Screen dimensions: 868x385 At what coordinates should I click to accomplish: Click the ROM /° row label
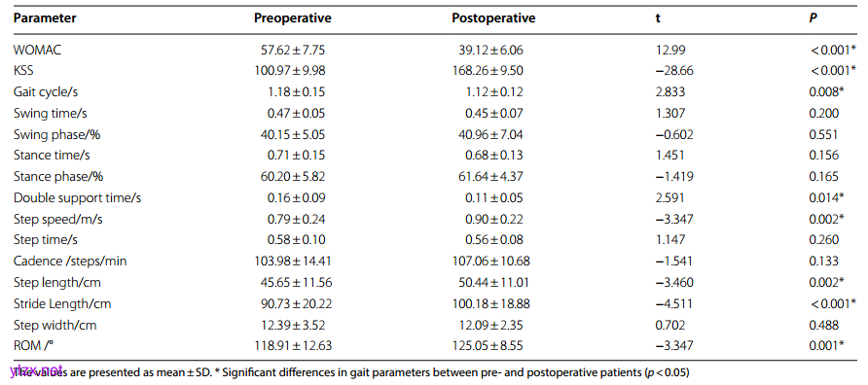point(34,346)
